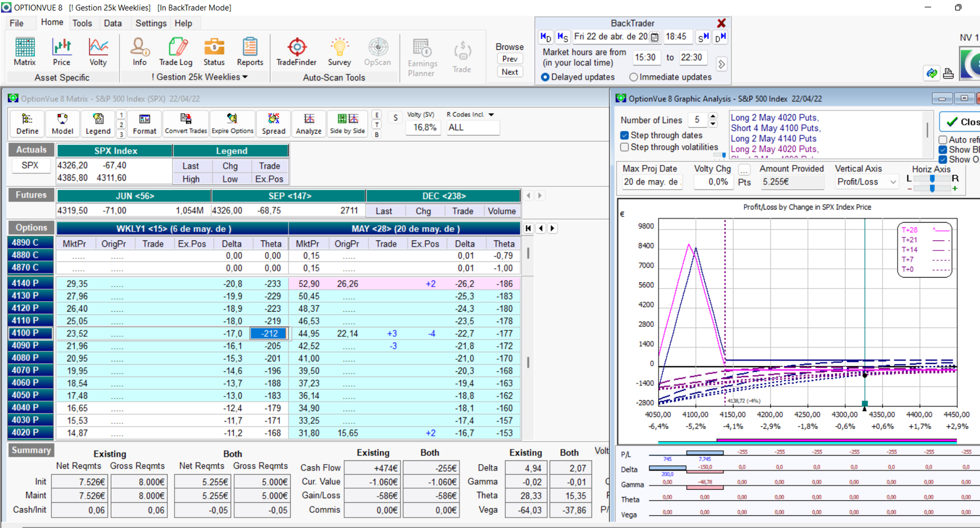980x528 pixels.
Task: Toggle the Auto refresh checkbox
Action: 943,140
